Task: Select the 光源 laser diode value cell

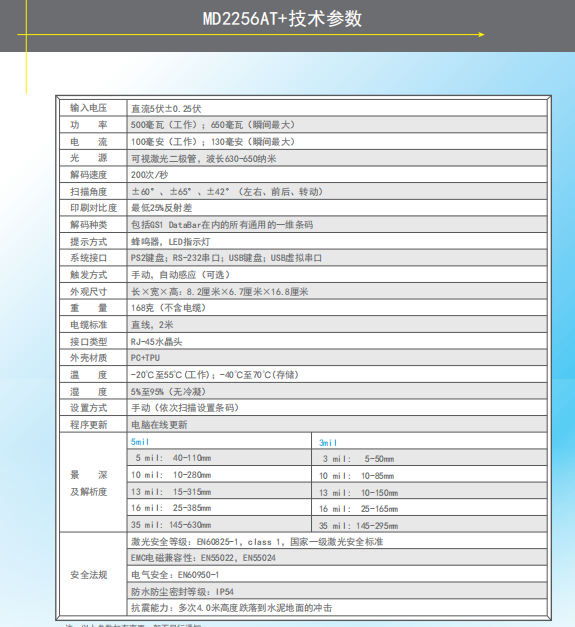Action: tap(337, 158)
